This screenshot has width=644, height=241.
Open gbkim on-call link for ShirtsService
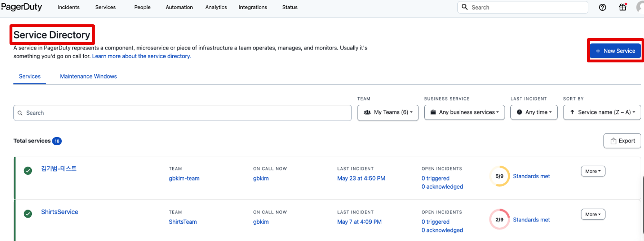(261, 222)
